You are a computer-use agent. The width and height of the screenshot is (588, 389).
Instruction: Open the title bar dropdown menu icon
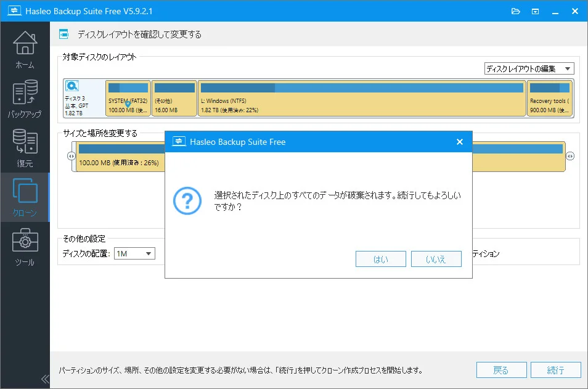536,11
